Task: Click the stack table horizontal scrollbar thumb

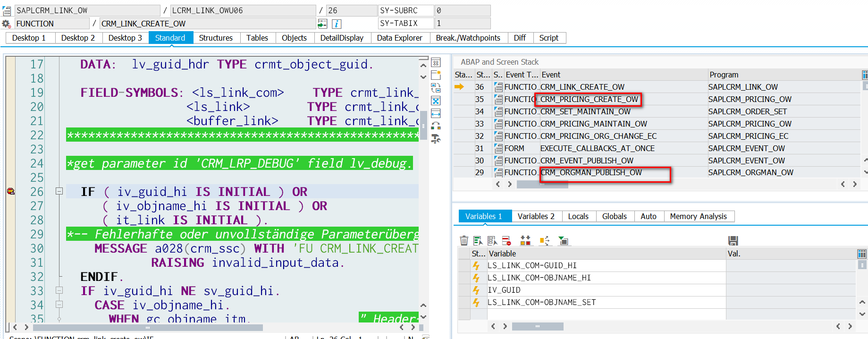Action: (x=542, y=185)
